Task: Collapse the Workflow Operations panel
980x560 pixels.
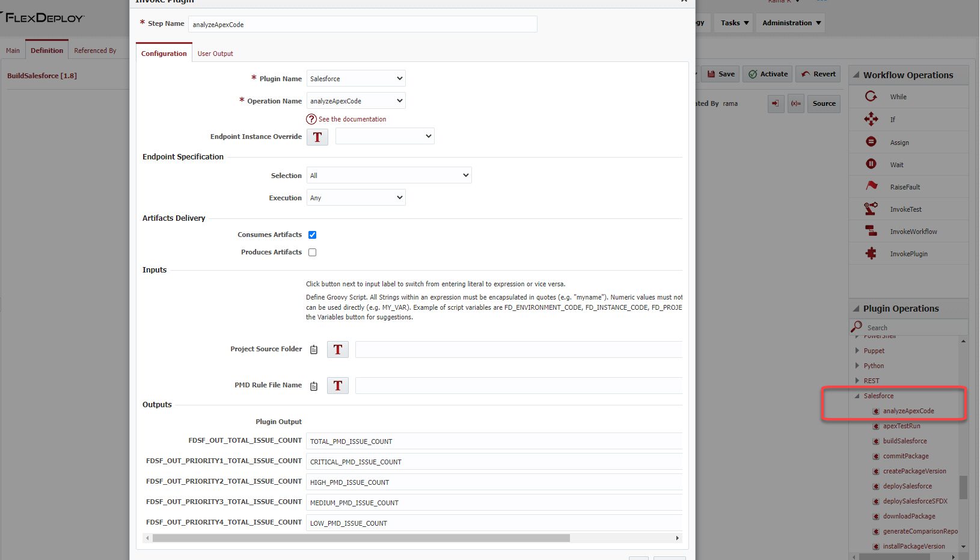Action: [x=856, y=75]
